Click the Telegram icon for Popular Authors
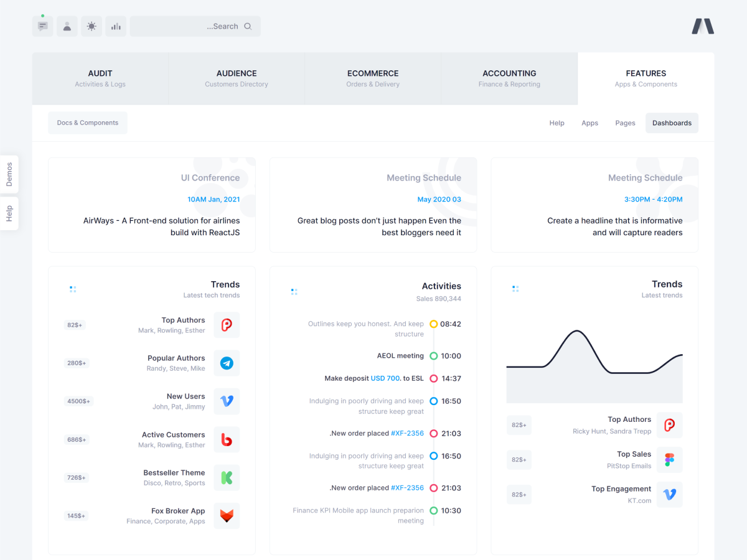Viewport: 747px width, 560px height. tap(227, 363)
